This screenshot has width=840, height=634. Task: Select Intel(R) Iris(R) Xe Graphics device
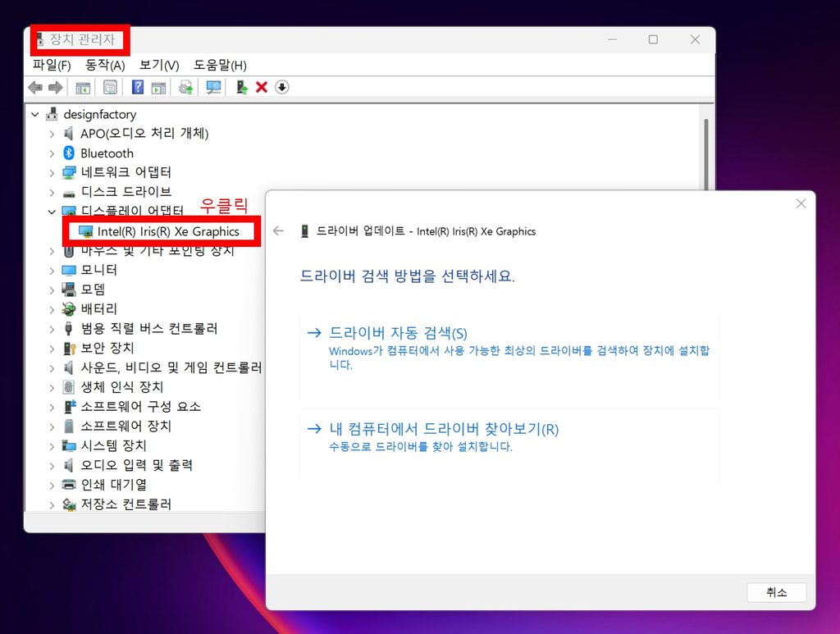click(167, 231)
